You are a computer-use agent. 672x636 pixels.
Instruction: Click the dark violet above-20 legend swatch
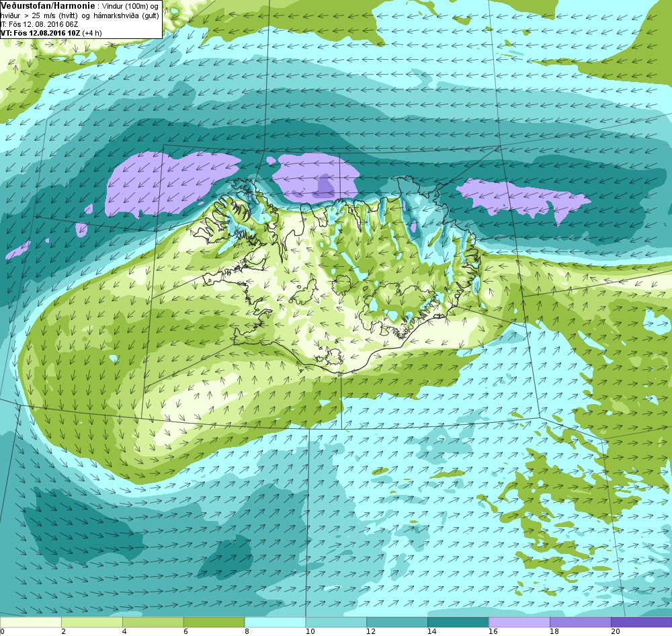tap(642, 623)
